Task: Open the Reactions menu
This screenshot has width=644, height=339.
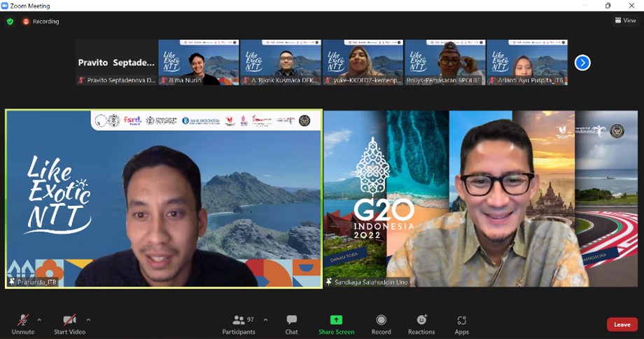Action: 421,324
